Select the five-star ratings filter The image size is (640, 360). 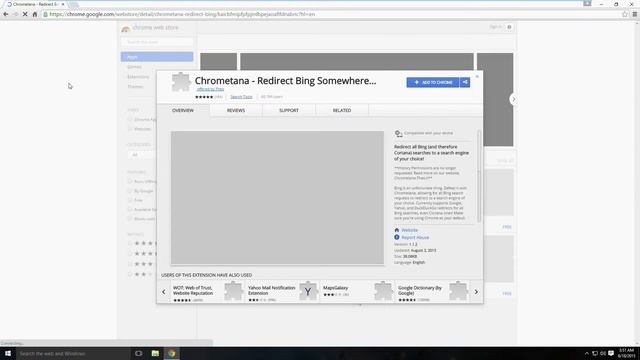(x=130, y=243)
